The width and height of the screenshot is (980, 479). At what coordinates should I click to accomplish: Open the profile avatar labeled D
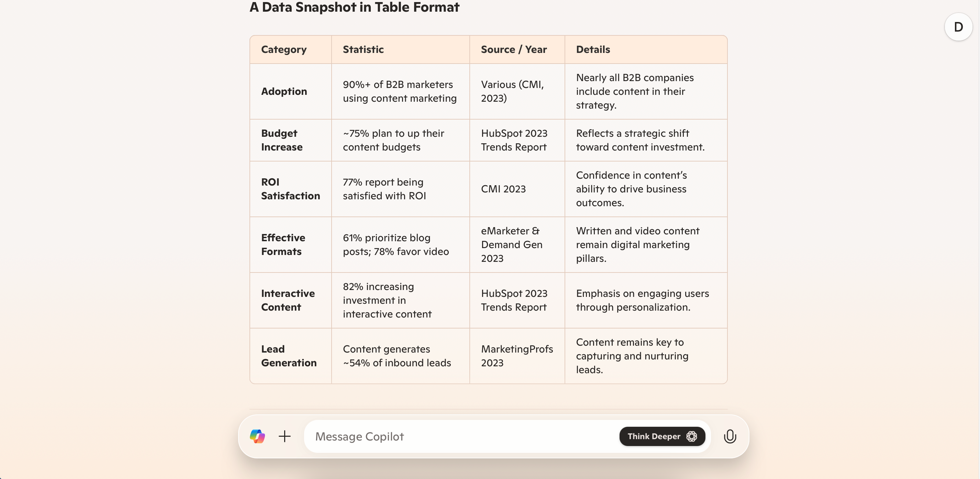click(958, 27)
